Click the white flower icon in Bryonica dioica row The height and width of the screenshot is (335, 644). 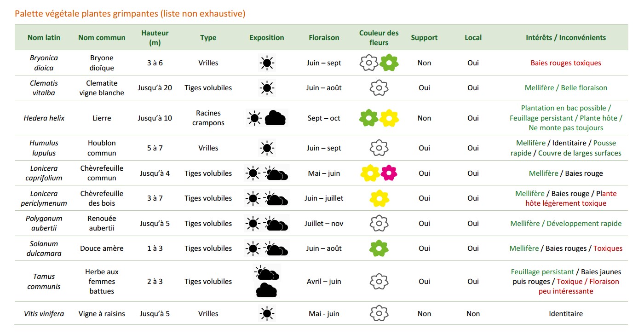point(368,63)
